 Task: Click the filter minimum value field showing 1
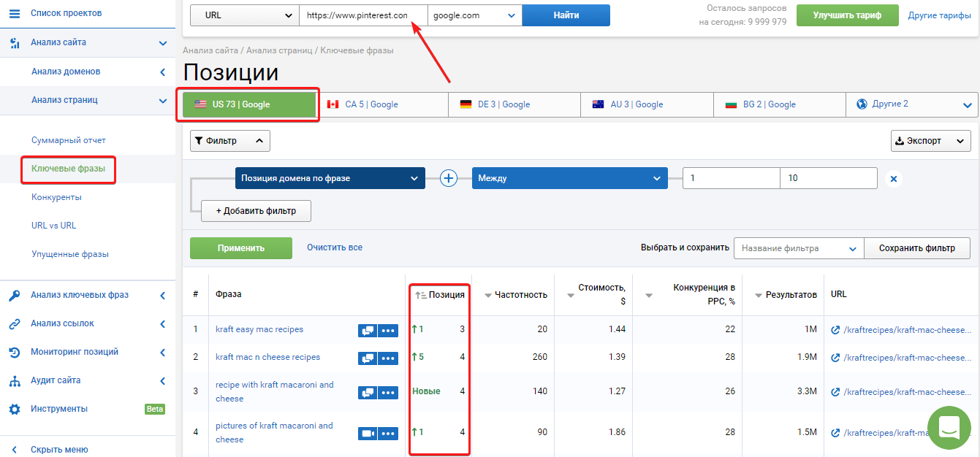point(732,178)
